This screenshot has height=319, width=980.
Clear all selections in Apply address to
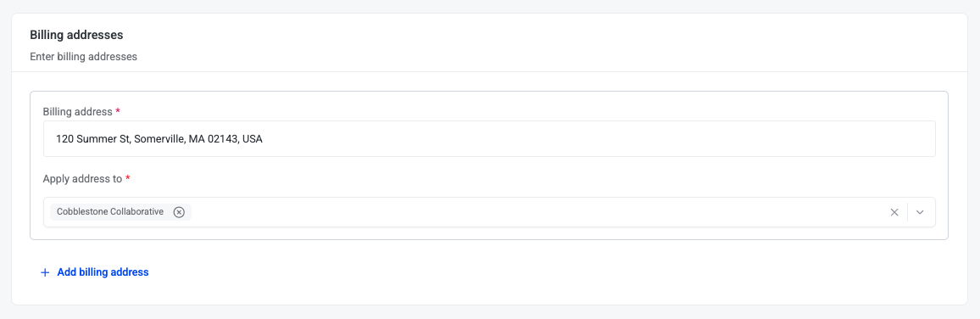tap(894, 212)
